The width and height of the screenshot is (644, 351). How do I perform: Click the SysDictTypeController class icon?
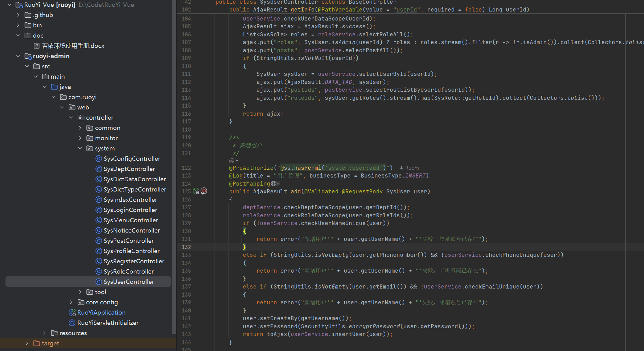[99, 189]
